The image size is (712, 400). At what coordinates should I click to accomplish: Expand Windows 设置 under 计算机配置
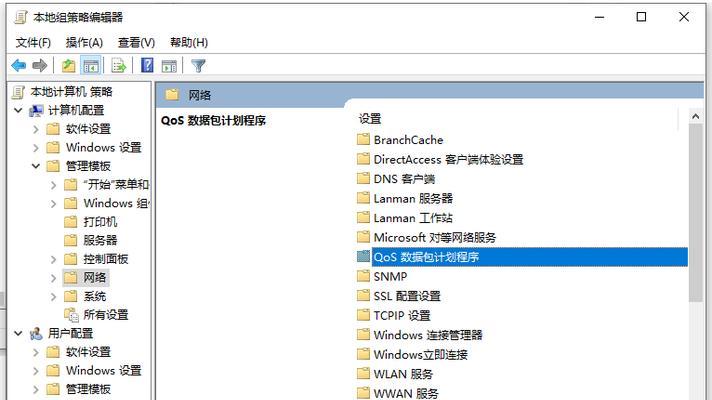click(x=36, y=148)
